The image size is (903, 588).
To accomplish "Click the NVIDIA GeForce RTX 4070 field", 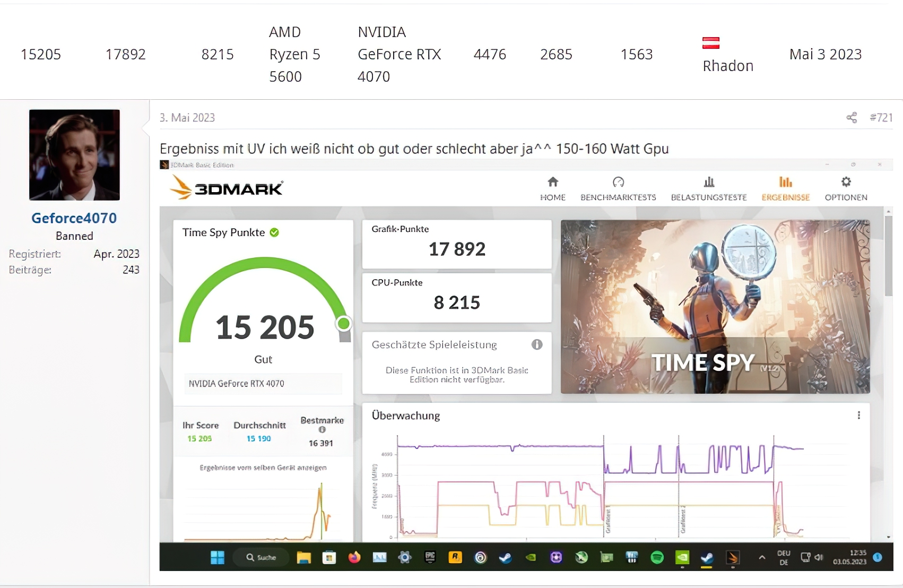I will (x=263, y=384).
